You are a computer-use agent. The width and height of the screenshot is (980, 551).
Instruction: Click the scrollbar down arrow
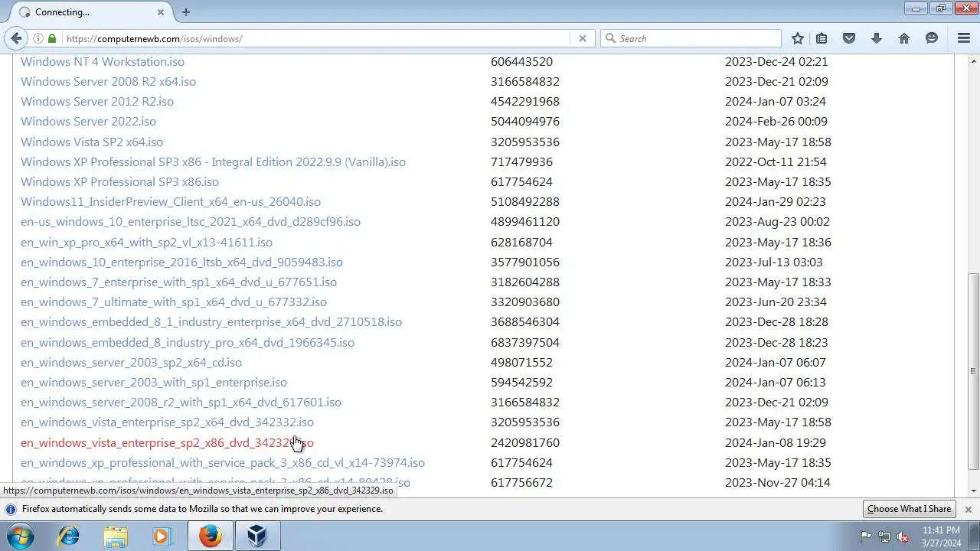click(974, 491)
